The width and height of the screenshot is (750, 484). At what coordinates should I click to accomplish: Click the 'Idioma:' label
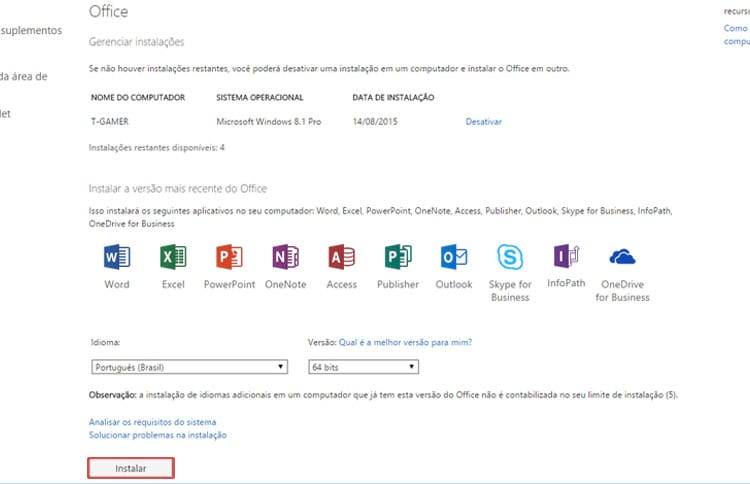coord(105,342)
